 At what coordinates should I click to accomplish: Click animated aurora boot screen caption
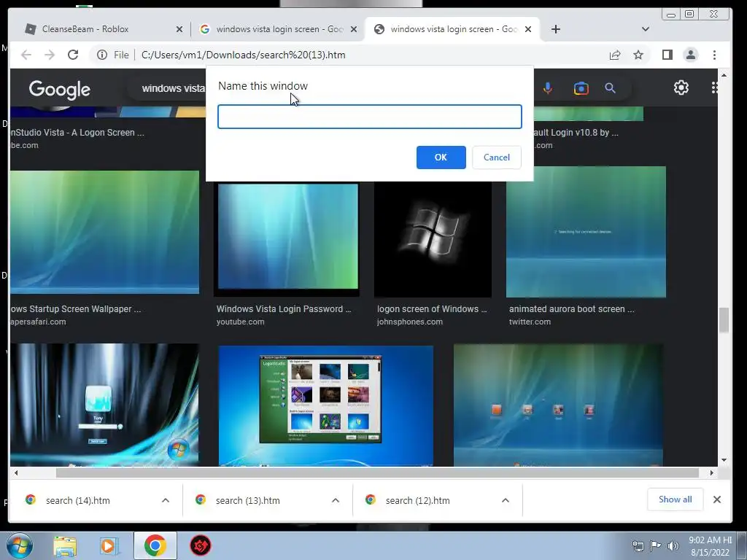pos(572,308)
